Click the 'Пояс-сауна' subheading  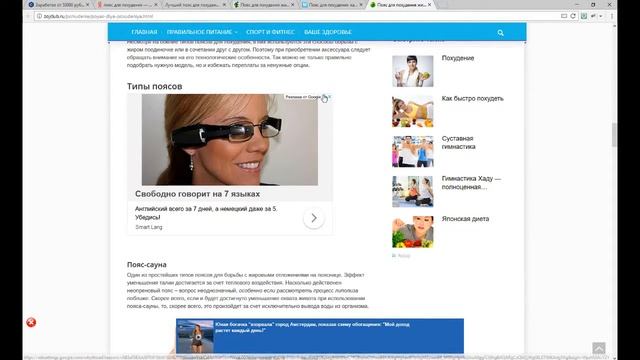click(x=147, y=264)
